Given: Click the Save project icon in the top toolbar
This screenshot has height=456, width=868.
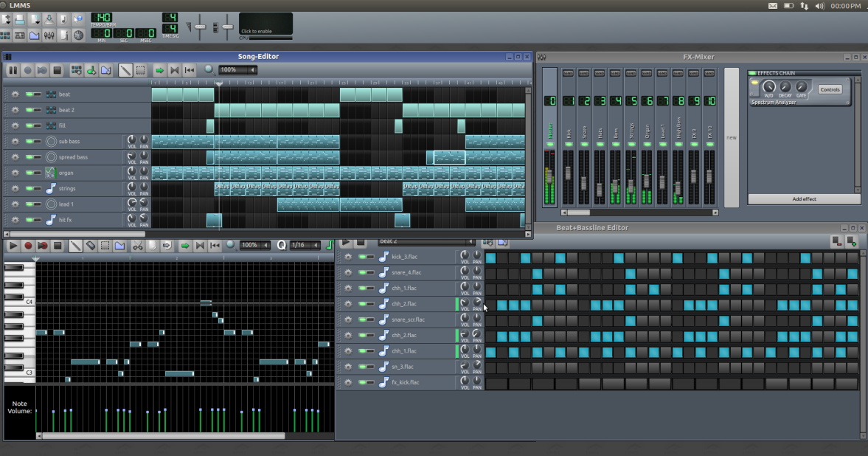Looking at the screenshot, I should (20, 18).
